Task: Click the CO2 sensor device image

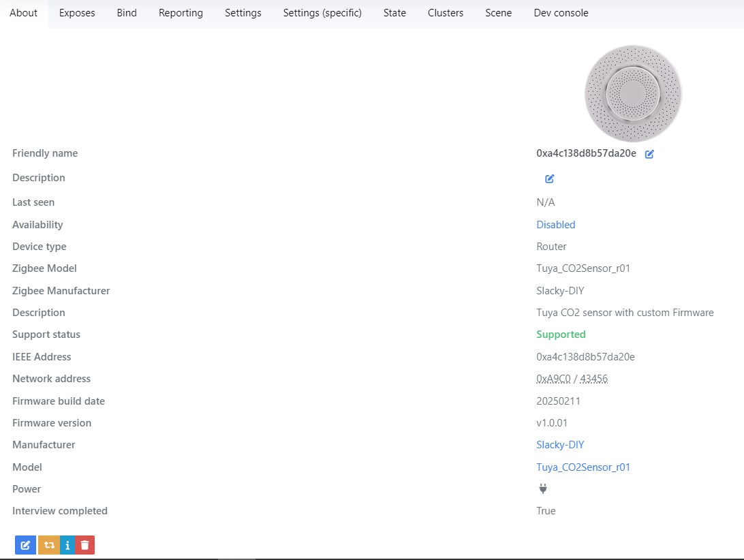Action: click(x=633, y=93)
